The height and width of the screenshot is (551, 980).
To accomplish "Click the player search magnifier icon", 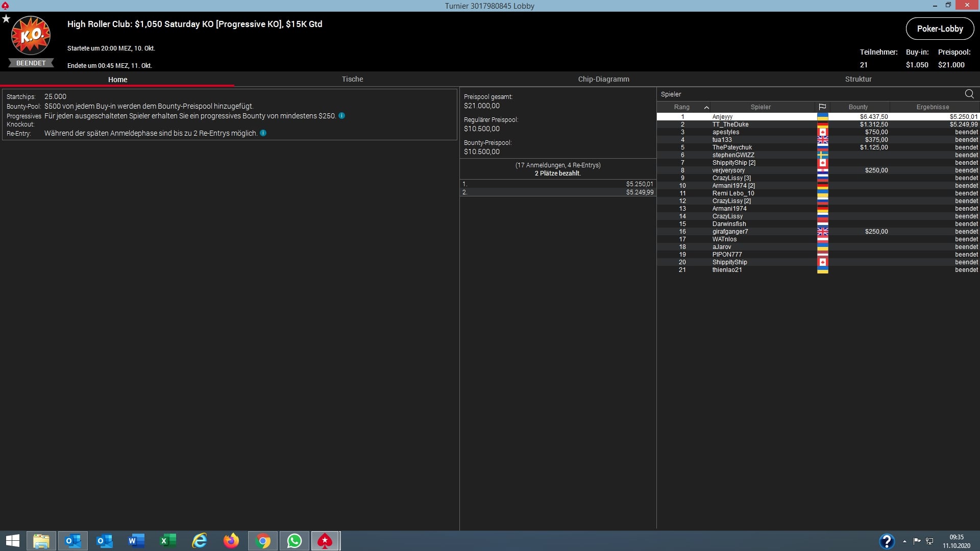I will (x=969, y=94).
